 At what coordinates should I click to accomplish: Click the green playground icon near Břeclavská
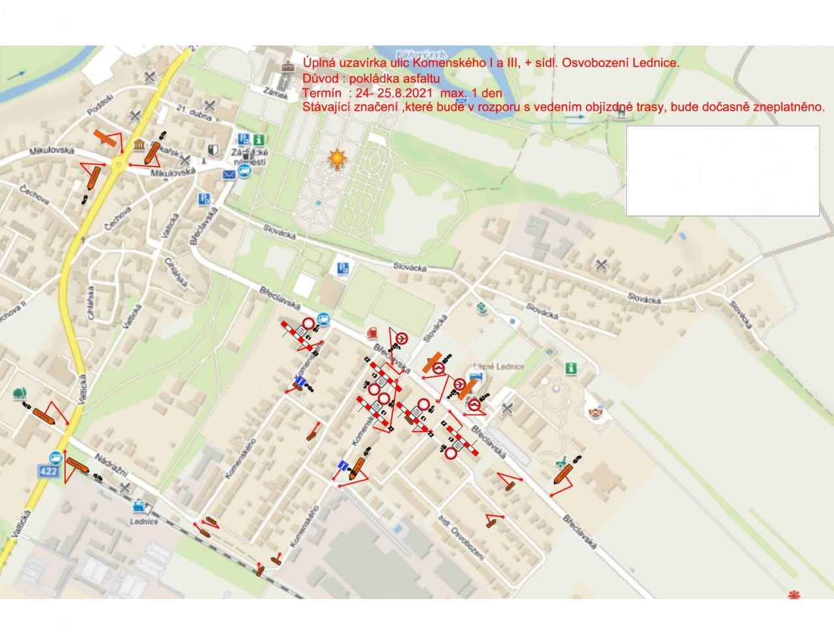pos(560,461)
